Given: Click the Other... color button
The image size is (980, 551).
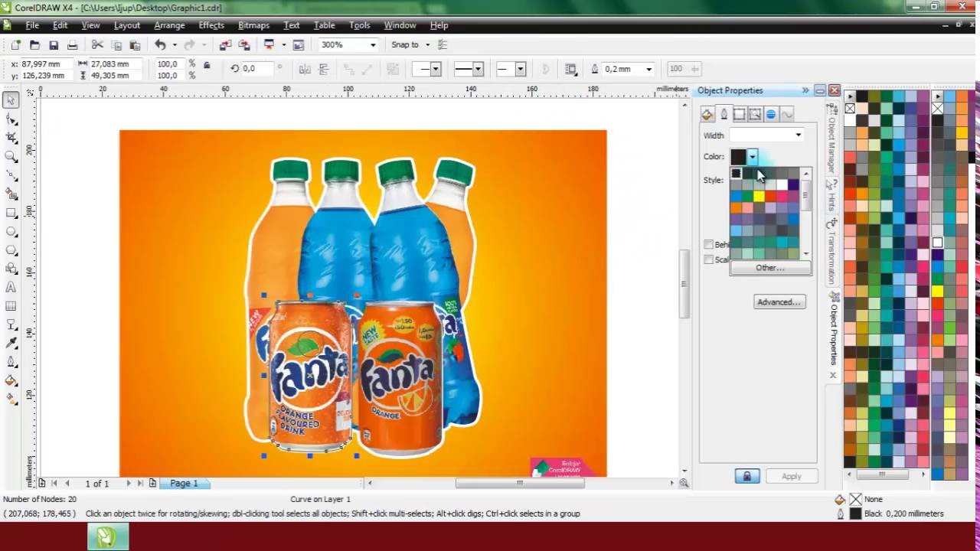Looking at the screenshot, I should point(770,268).
